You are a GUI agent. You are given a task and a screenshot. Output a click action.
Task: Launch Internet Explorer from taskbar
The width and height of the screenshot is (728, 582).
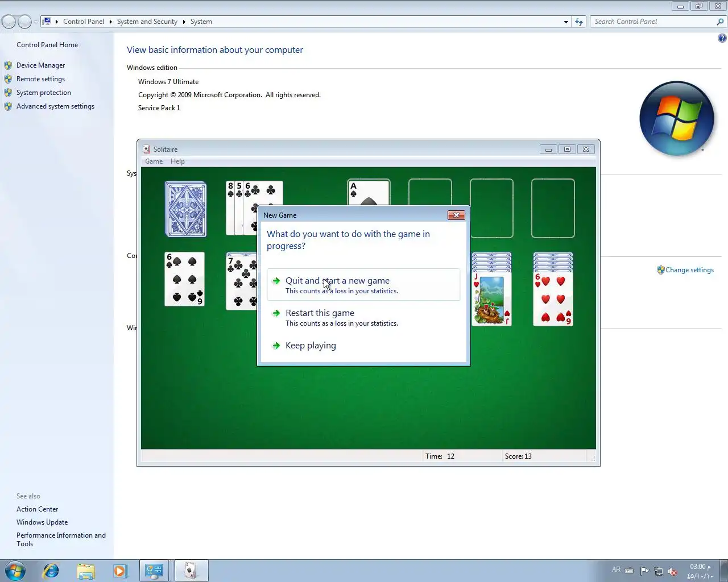click(51, 571)
